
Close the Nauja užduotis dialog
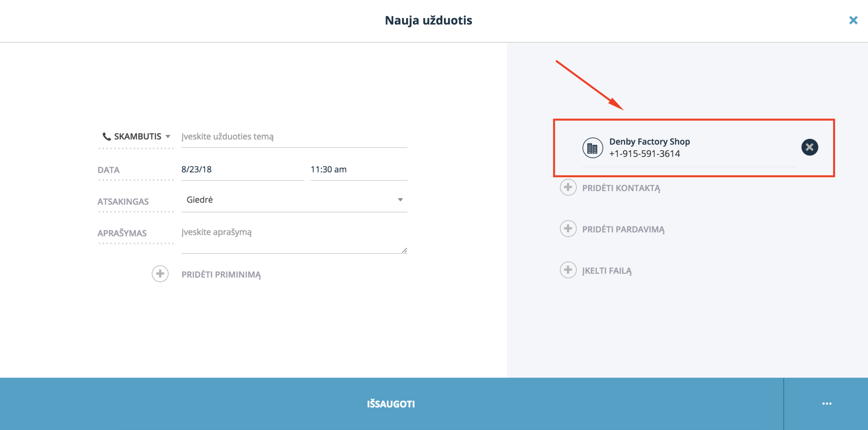coord(853,20)
